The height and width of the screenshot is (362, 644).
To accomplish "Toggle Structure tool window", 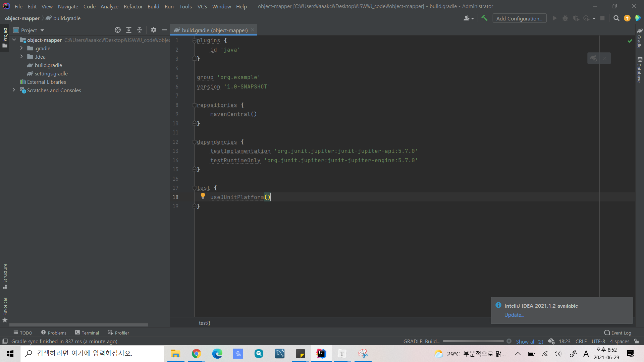I will [x=5, y=276].
